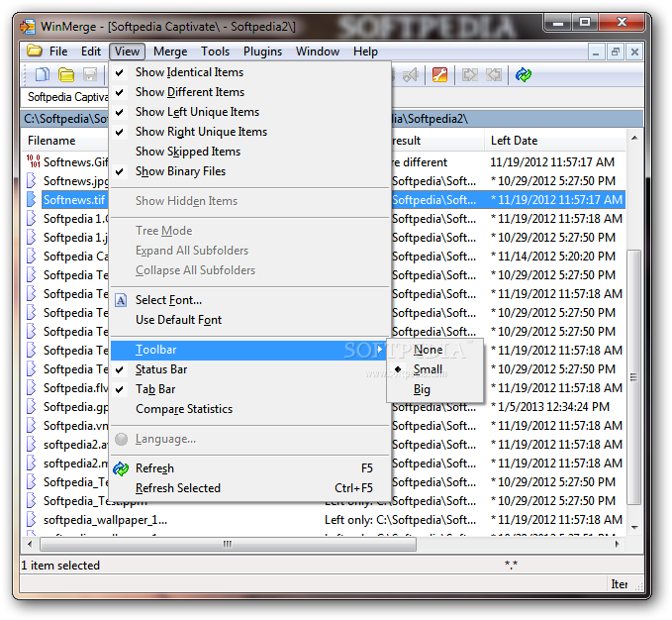Click the file icon next to softpedia_wallpaper_1
Image resolution: width=672 pixels, height=620 pixels.
coord(31,519)
